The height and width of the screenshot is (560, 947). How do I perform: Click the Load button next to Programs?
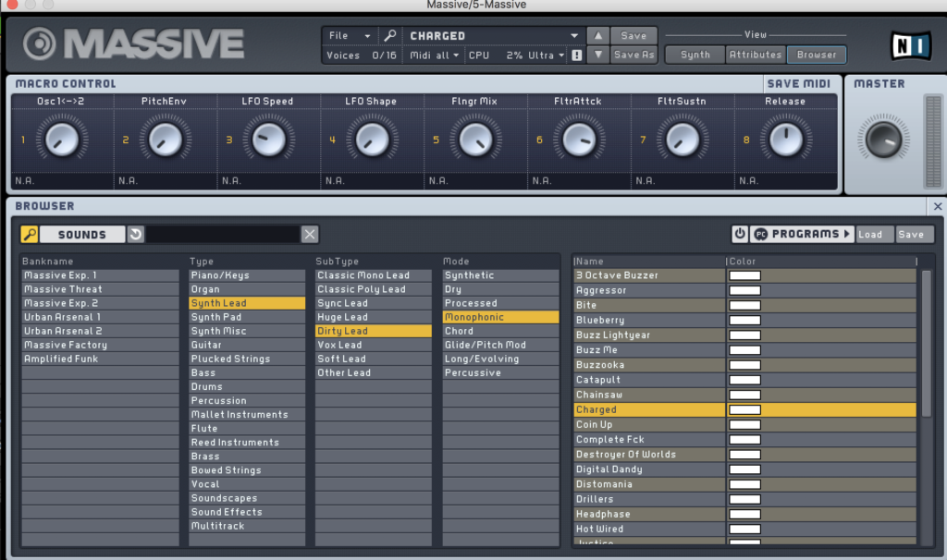[x=870, y=235]
